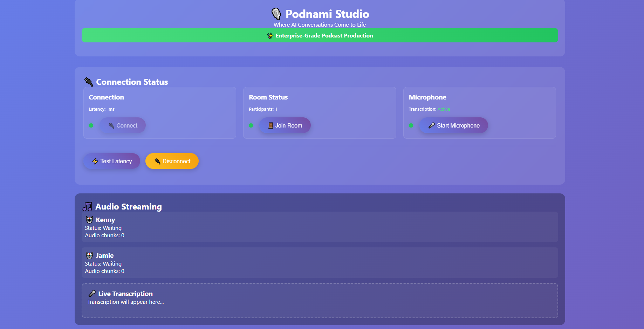Click the green status dot beside Connect
The width and height of the screenshot is (644, 329).
(x=91, y=125)
